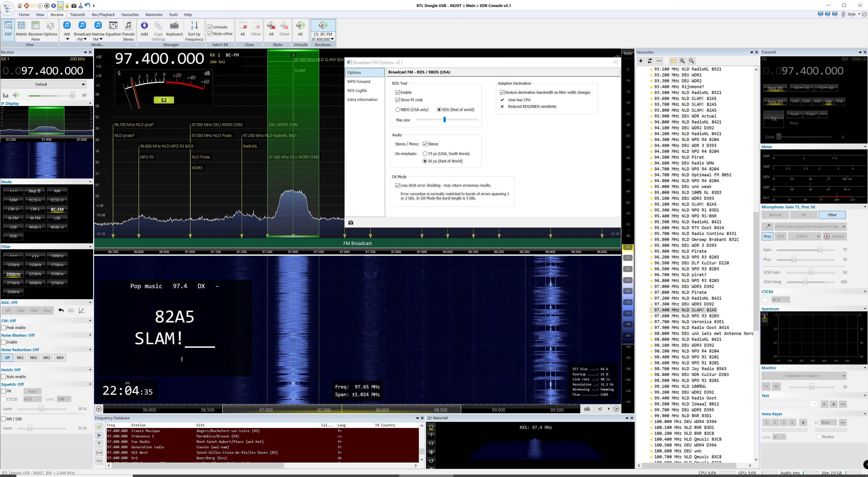Switch the mode to W-FM

point(35,218)
